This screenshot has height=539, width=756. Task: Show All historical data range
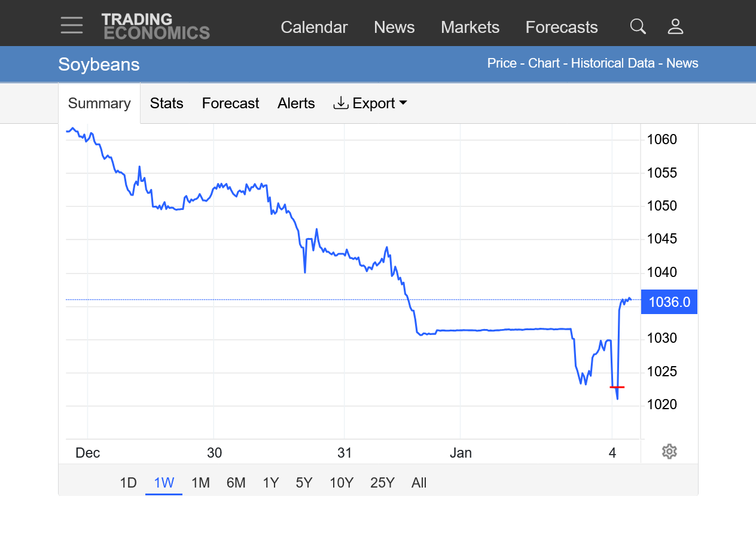(x=419, y=483)
